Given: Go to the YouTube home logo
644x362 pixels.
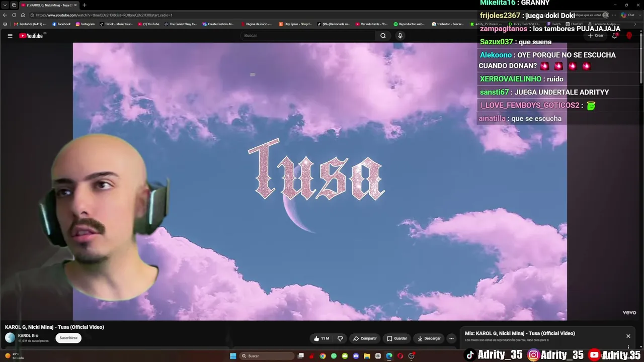Looking at the screenshot, I should coord(31,36).
